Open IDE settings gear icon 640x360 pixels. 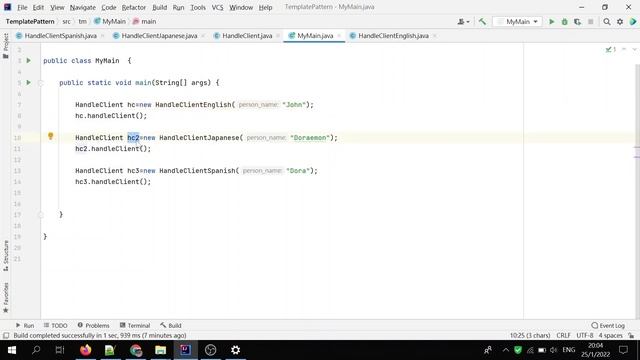pos(620,22)
